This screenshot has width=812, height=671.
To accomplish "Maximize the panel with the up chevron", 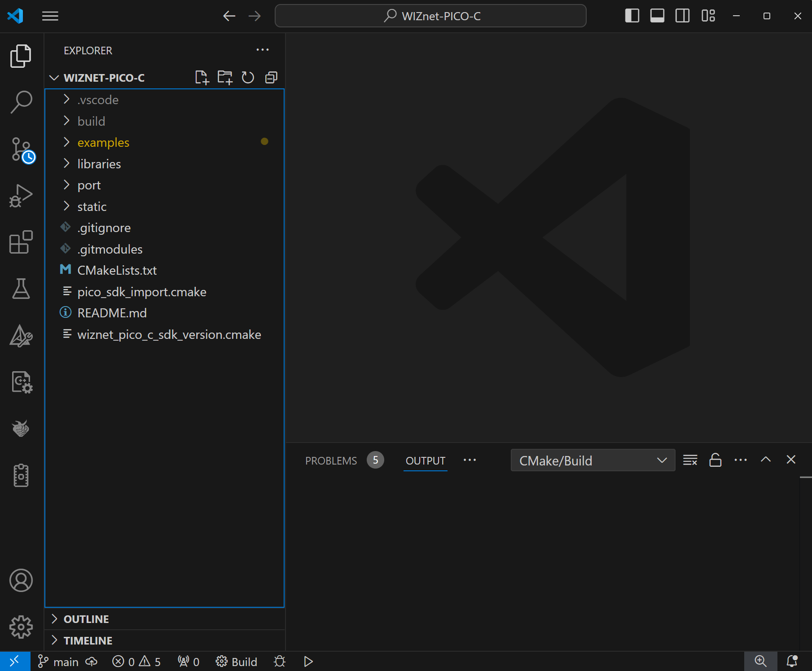I will 766,460.
